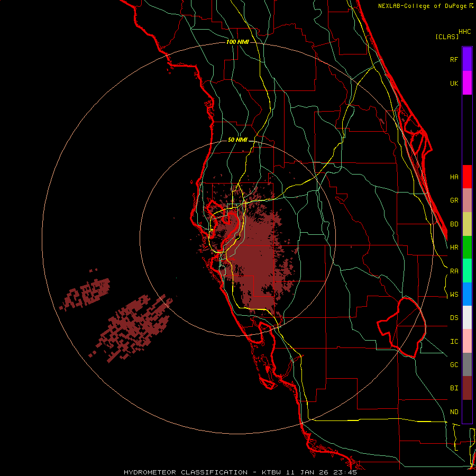Click the Hydrometeor Classification KTBW title line
Screen dimensions: 476x476
coord(240,472)
